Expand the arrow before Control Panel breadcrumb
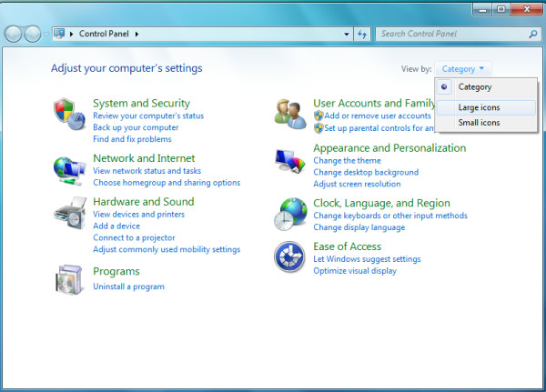This screenshot has height=392, width=546. tap(71, 35)
